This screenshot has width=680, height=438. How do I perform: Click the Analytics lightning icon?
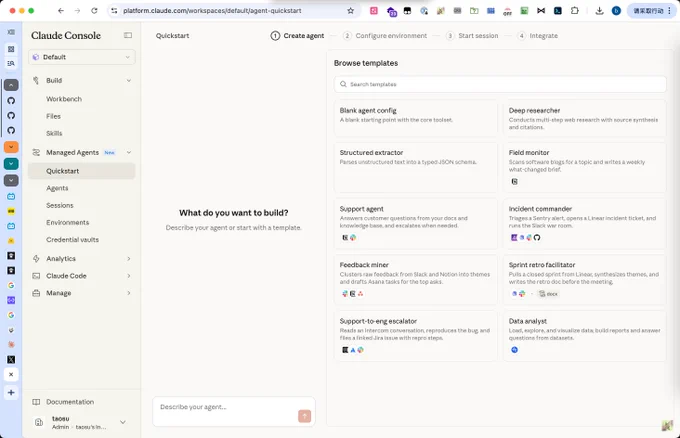36,258
